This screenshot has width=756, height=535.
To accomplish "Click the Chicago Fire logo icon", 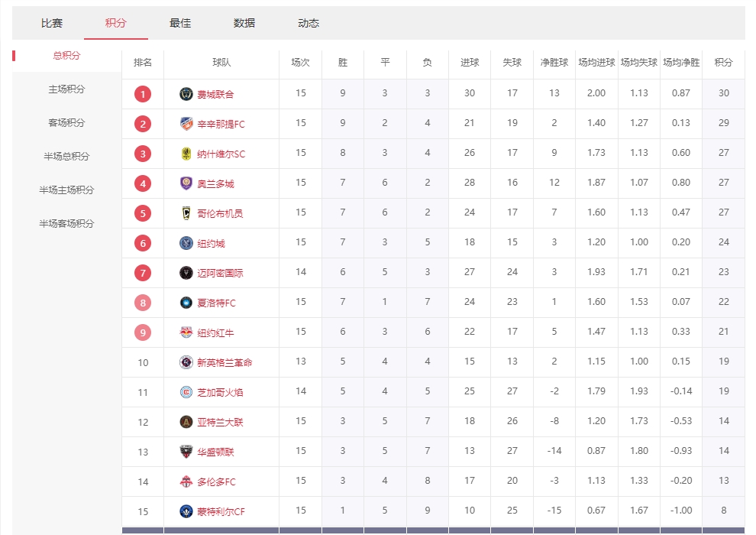I will 186,392.
